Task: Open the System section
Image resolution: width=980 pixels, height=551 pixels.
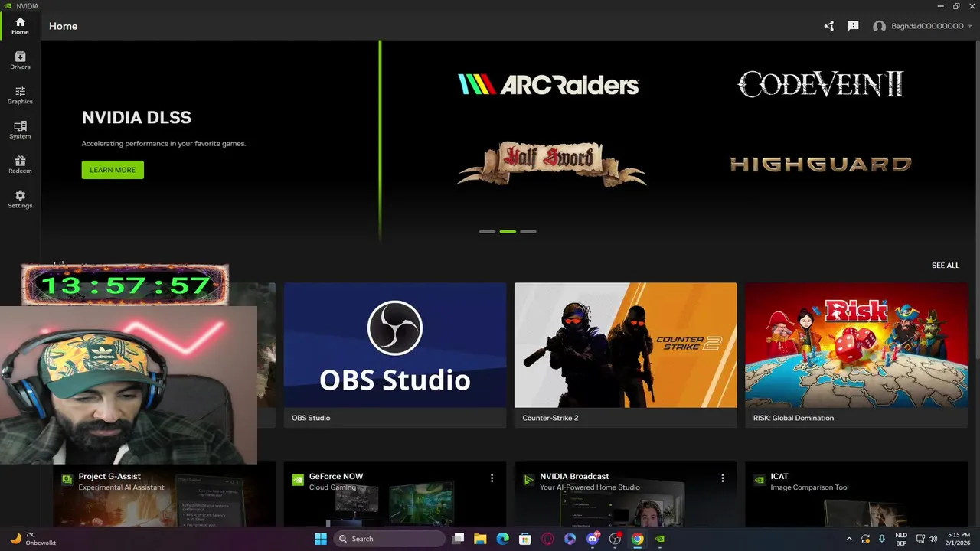Action: pyautogui.click(x=20, y=130)
